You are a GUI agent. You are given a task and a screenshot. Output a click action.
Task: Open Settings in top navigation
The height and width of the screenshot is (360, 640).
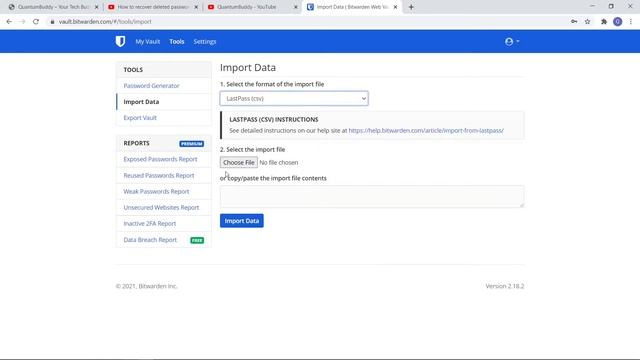coord(205,42)
